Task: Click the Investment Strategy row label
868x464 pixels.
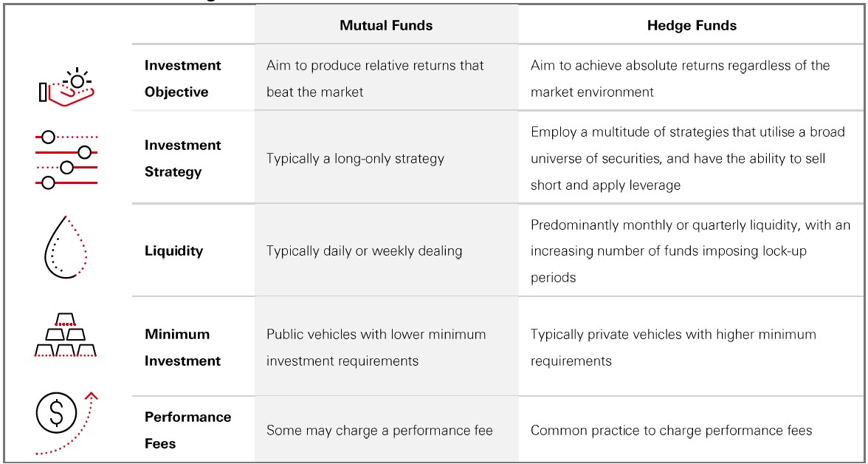Action: click(x=182, y=158)
